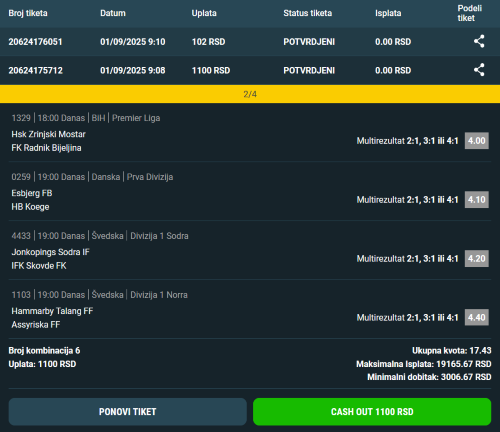Open the Esbjerg FB vs HB Koege match
The height and width of the screenshot is (432, 500).
[x=32, y=200]
